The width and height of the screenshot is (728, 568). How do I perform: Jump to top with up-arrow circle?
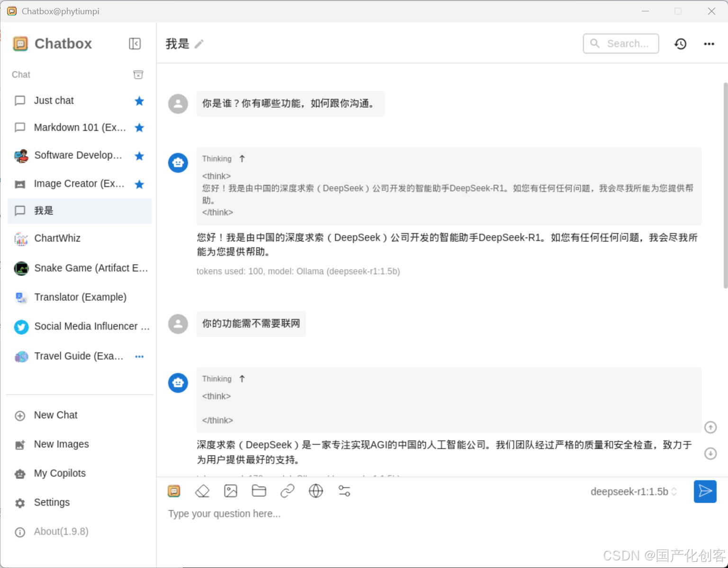tap(710, 427)
